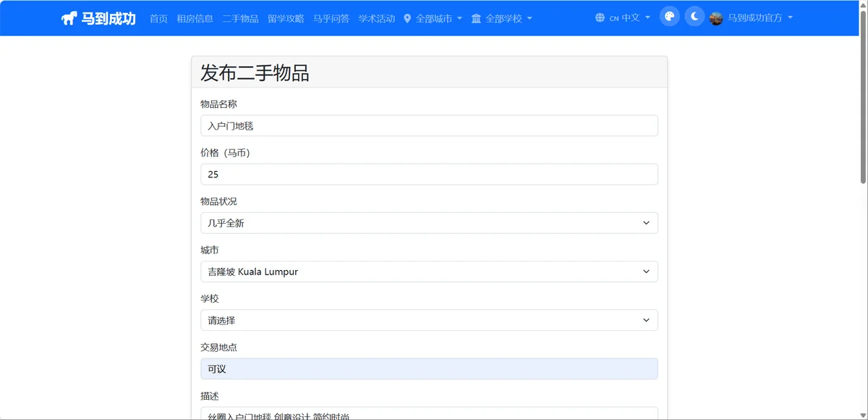Go to 首页 in navbar
868x420 pixels.
point(158,18)
